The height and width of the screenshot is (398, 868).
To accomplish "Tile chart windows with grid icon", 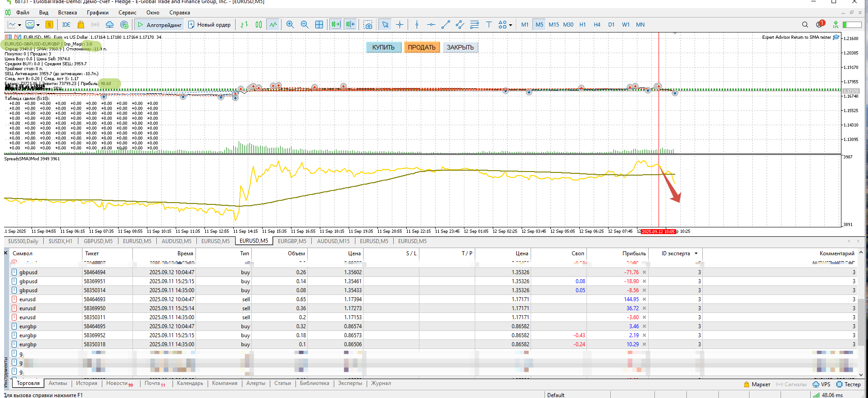I will [319, 25].
